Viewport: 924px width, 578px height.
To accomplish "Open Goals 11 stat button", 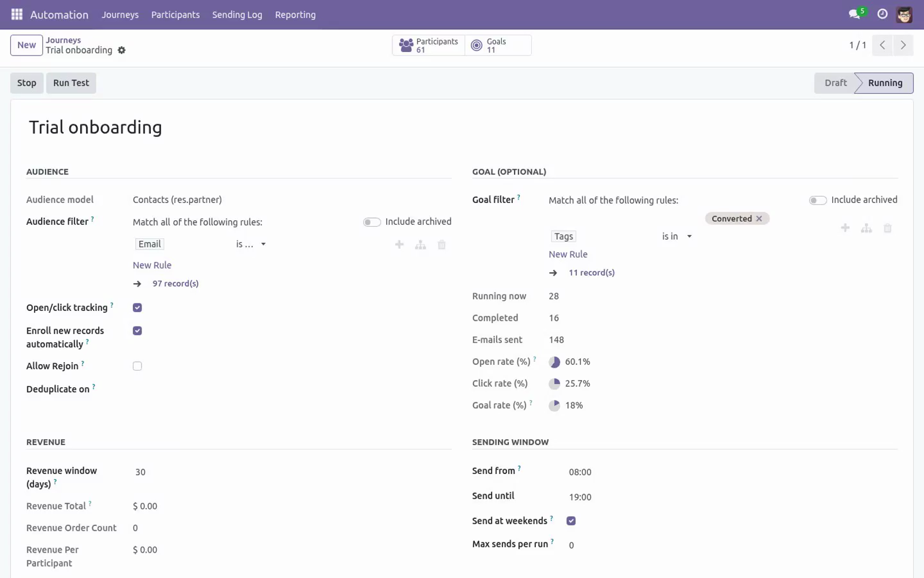I will pyautogui.click(x=498, y=45).
